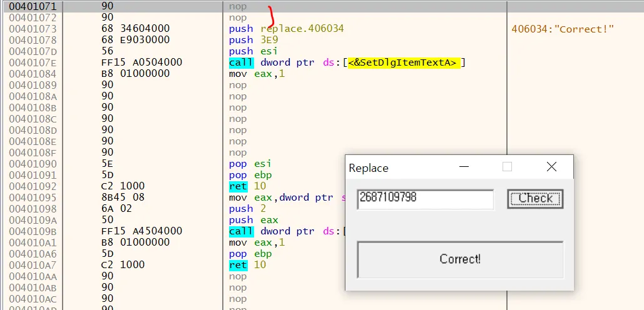Select address row 00401095

tap(33, 197)
